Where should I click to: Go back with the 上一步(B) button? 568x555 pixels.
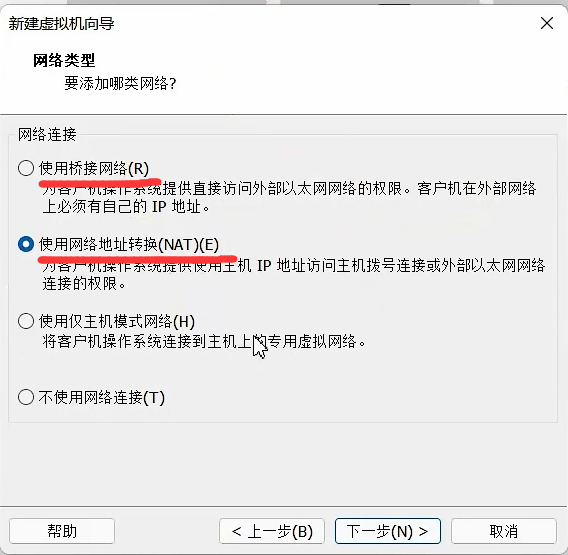point(272,531)
